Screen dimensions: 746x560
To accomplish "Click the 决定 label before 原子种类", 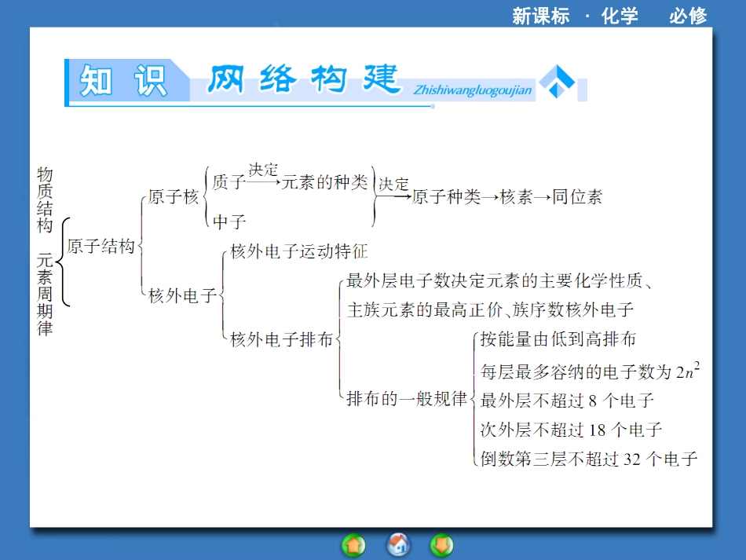I will (393, 184).
